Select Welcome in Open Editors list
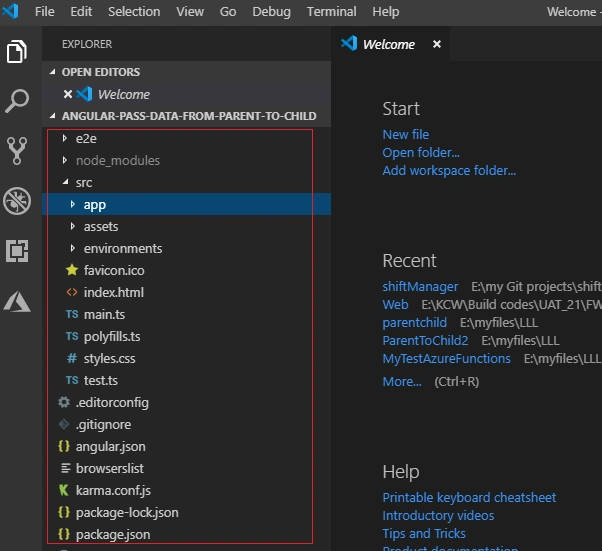This screenshot has height=551, width=602. point(124,94)
